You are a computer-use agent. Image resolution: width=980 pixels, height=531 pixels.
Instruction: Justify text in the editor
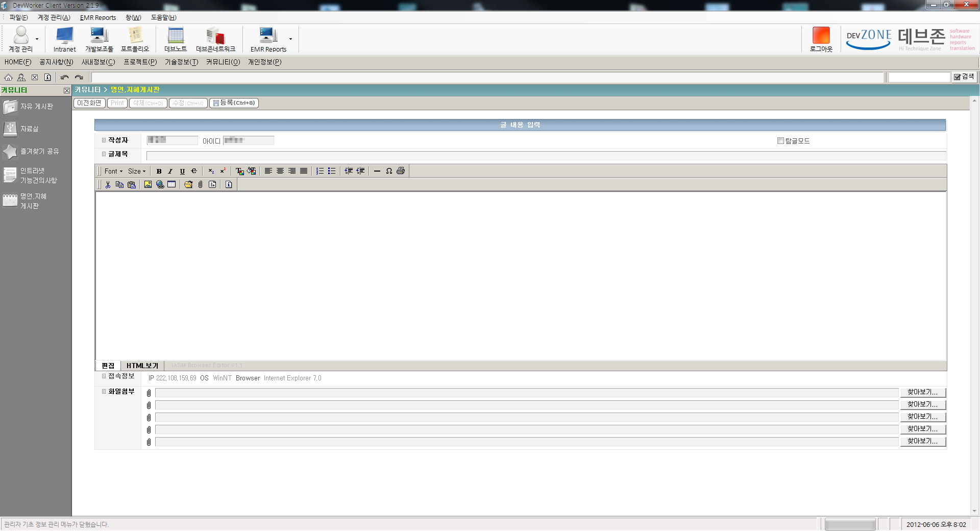coord(304,171)
